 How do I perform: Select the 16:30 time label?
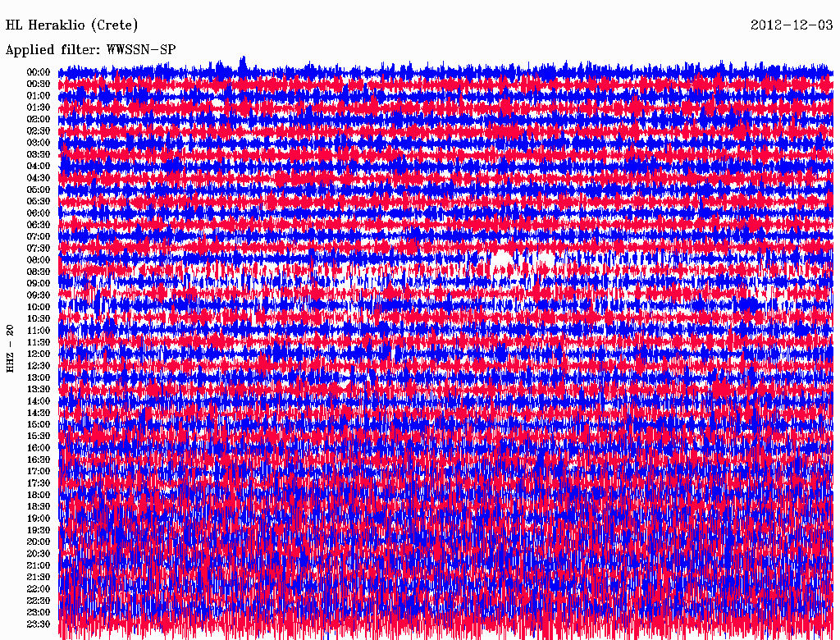[38, 459]
